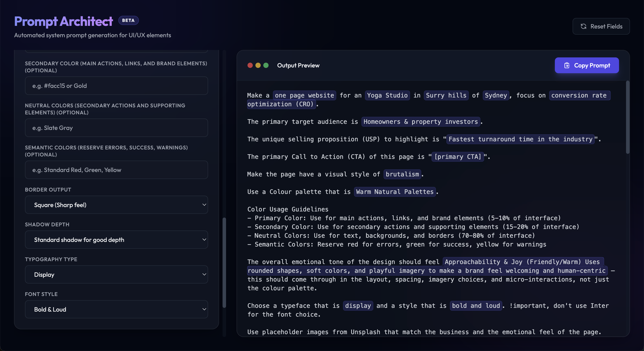Click the BETA badge next to Prompt Architect

[x=128, y=20]
